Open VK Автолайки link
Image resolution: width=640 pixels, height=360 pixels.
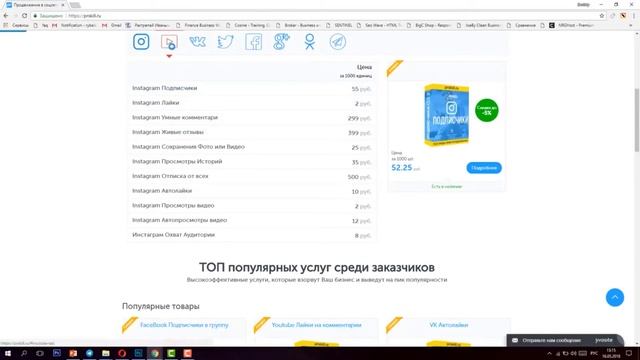tap(449, 325)
